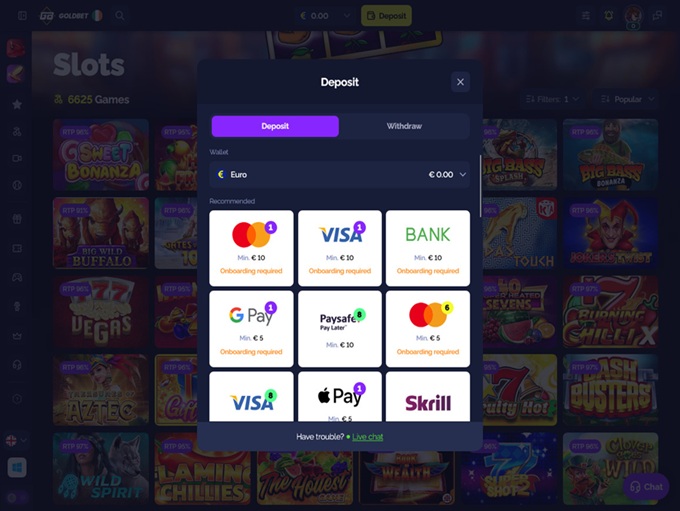Select the Deposit tab in dialog
The width and height of the screenshot is (680, 511).
[x=275, y=126]
